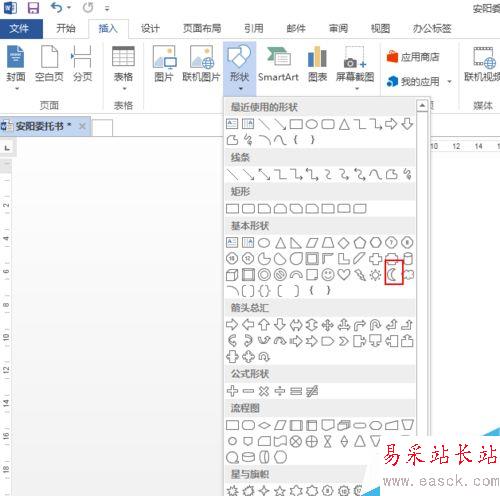This screenshot has width=500, height=496.
Task: Select the smiley face shape in 基本形状
Action: coord(328,275)
